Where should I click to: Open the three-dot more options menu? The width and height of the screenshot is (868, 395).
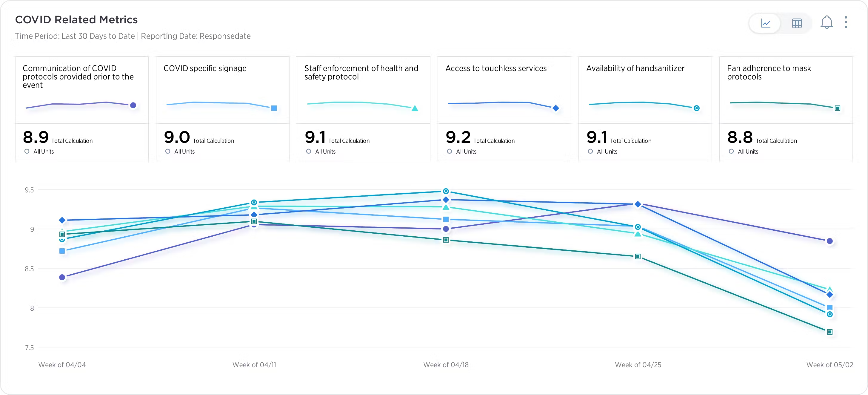(x=845, y=22)
